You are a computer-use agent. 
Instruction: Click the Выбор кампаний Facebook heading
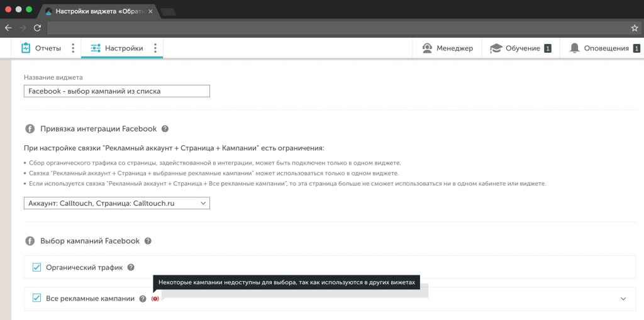90,241
